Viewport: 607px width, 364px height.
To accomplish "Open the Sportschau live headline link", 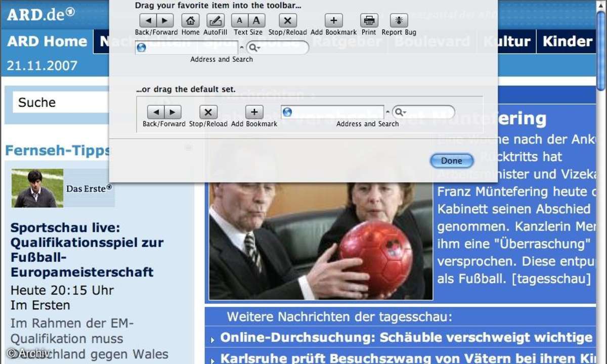I will click(87, 250).
